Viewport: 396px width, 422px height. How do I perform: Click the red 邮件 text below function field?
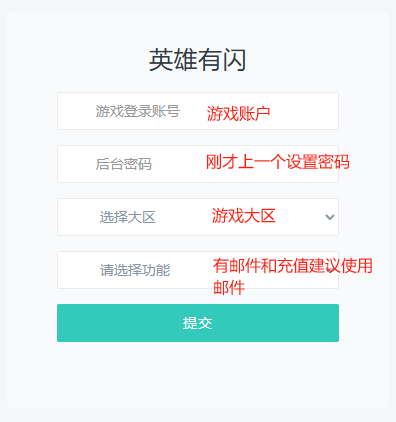coord(229,287)
